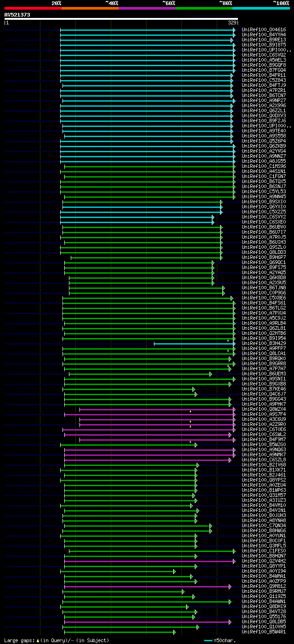Select hit label UniRef100_C6SXE0
Image resolution: width=294 pixels, height=644 pixels.
[264, 222]
